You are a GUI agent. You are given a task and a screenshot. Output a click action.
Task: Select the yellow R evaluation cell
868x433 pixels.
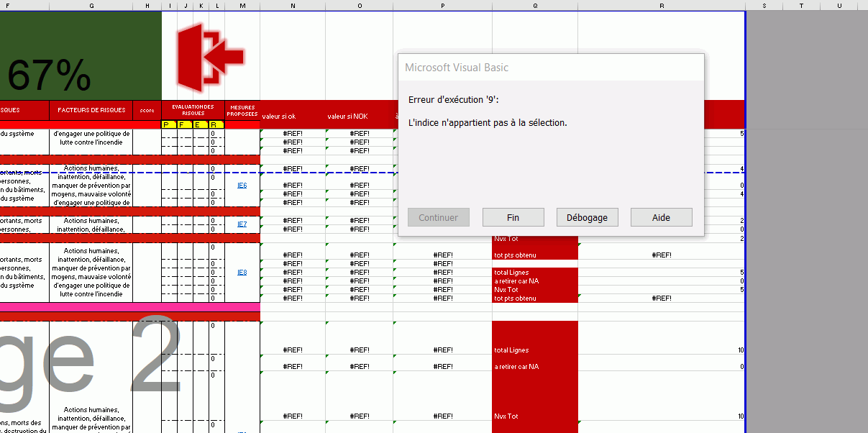point(216,125)
